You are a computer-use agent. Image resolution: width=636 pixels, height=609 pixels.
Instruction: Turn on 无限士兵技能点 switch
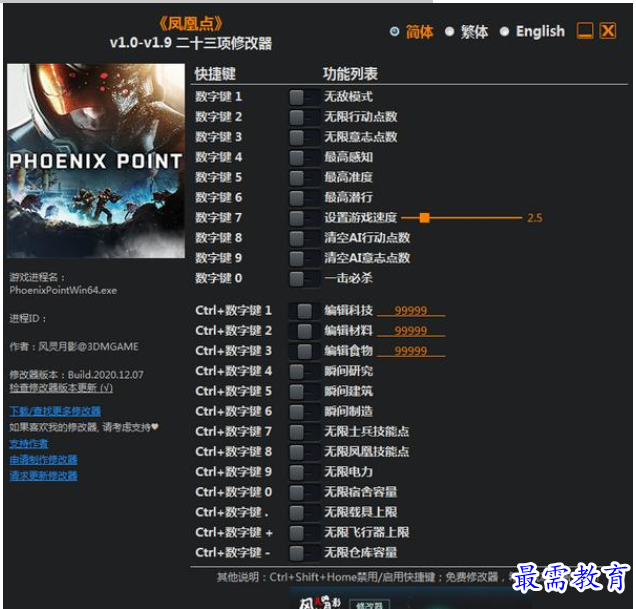(304, 432)
